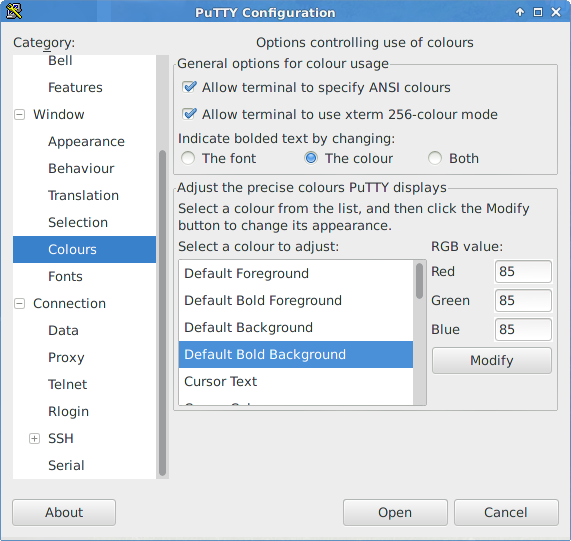Click the Red value input field
This screenshot has height=541, width=571.
(523, 271)
